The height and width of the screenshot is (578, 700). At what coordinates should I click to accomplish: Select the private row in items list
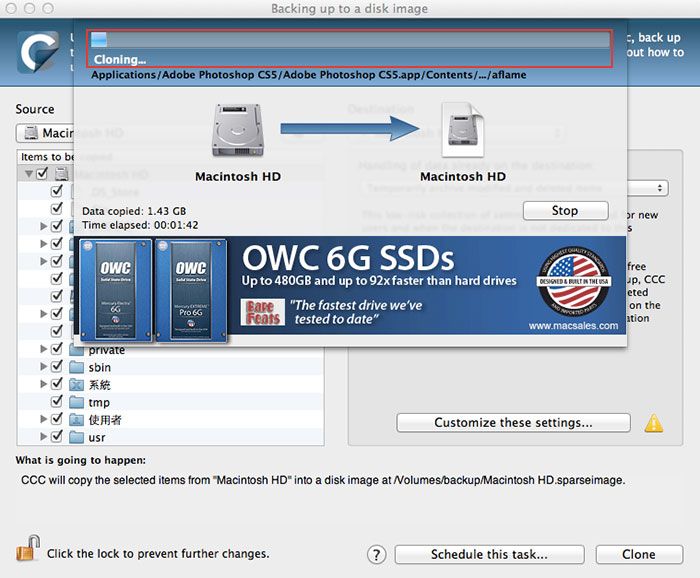171,350
